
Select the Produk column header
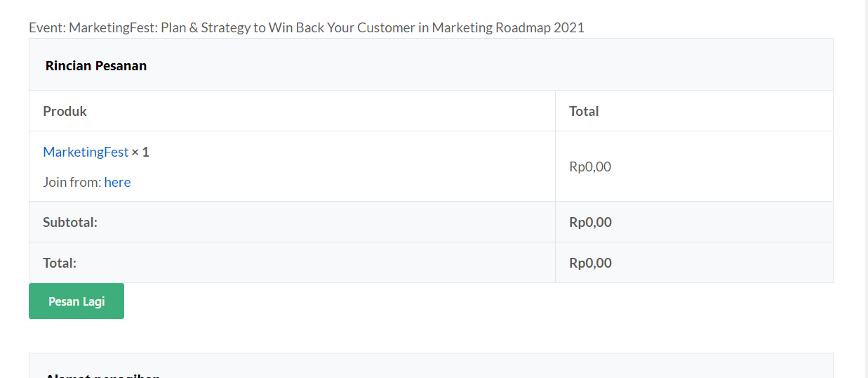click(x=65, y=111)
